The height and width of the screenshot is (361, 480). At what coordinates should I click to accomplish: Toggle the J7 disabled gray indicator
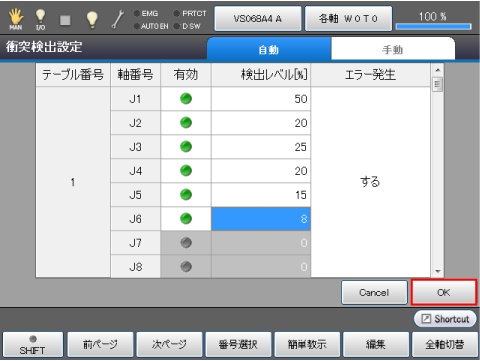(x=186, y=243)
